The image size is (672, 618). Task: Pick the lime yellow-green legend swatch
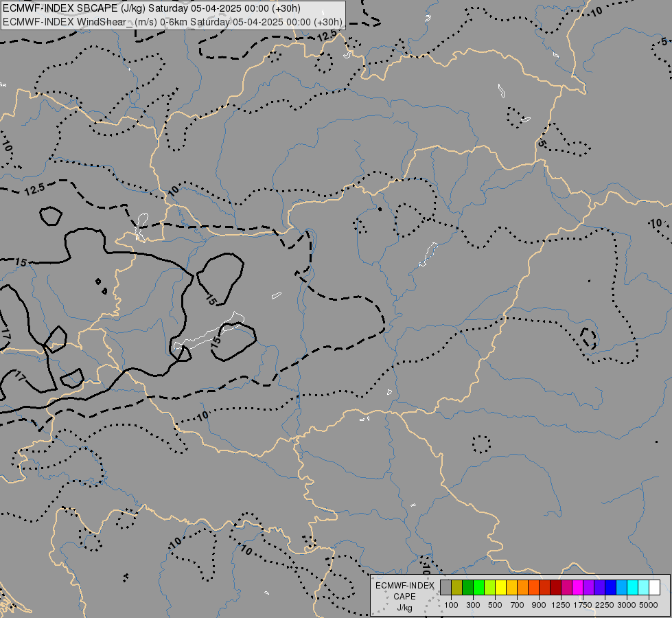[490, 587]
